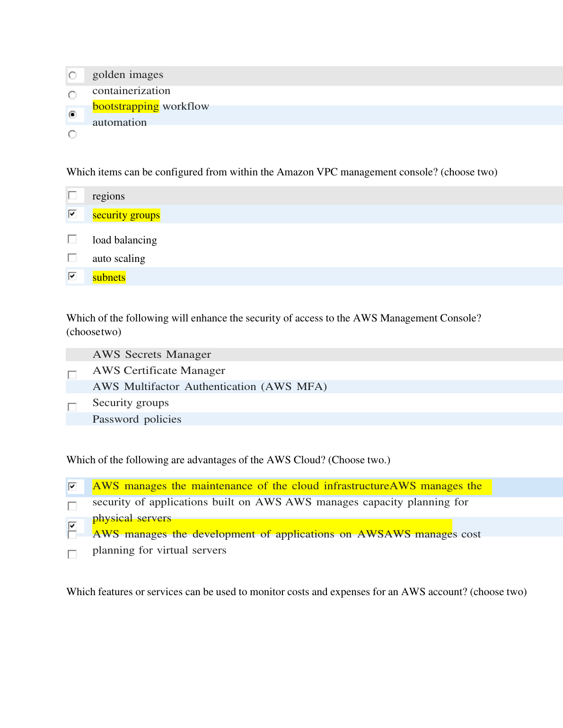This screenshot has width=563, height=728.
Task: Pick the "Password policies" answer row
Action: tap(137, 419)
